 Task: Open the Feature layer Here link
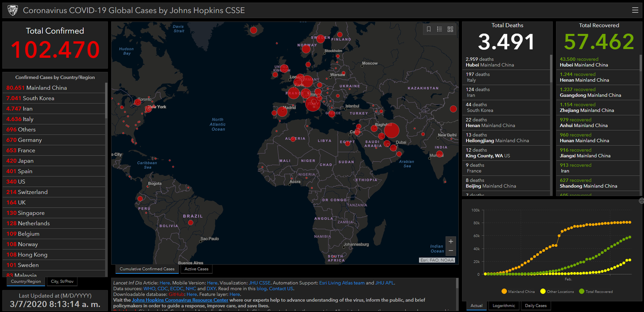tap(235, 294)
